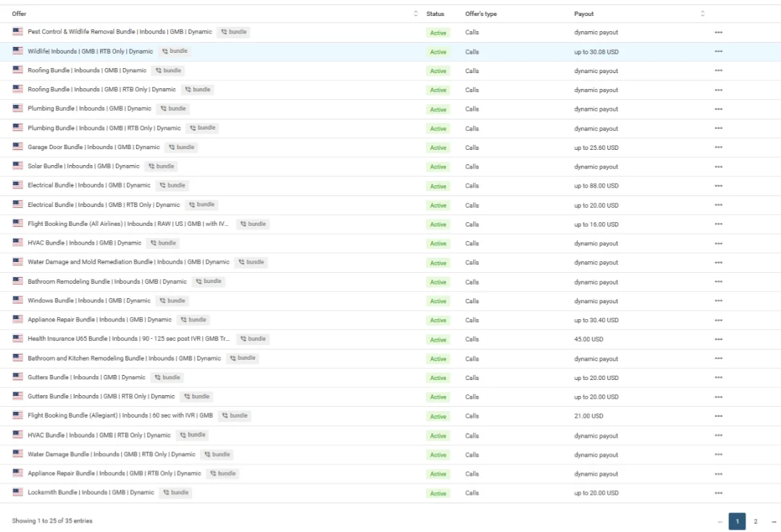Click 'Showing 1 to 25 of 35 entries' text

point(52,521)
